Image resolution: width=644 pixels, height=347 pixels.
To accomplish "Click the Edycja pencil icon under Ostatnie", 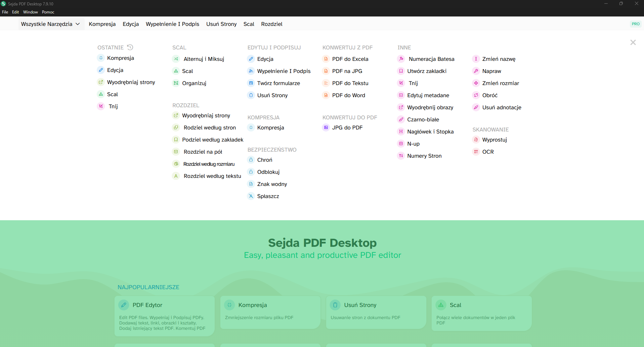I will (x=101, y=70).
